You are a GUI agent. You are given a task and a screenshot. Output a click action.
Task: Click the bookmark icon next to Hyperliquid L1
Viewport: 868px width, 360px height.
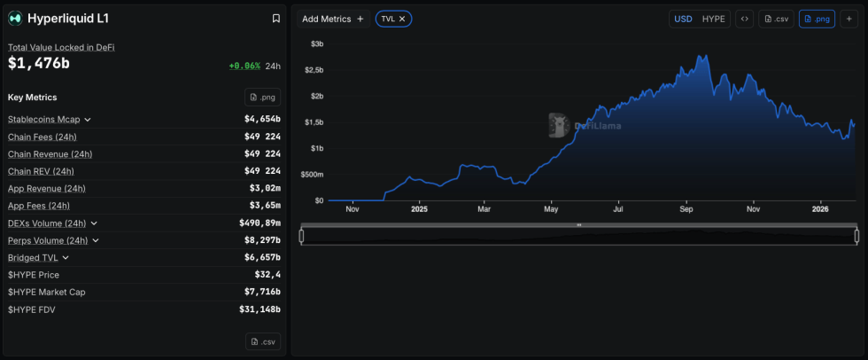[x=275, y=19]
